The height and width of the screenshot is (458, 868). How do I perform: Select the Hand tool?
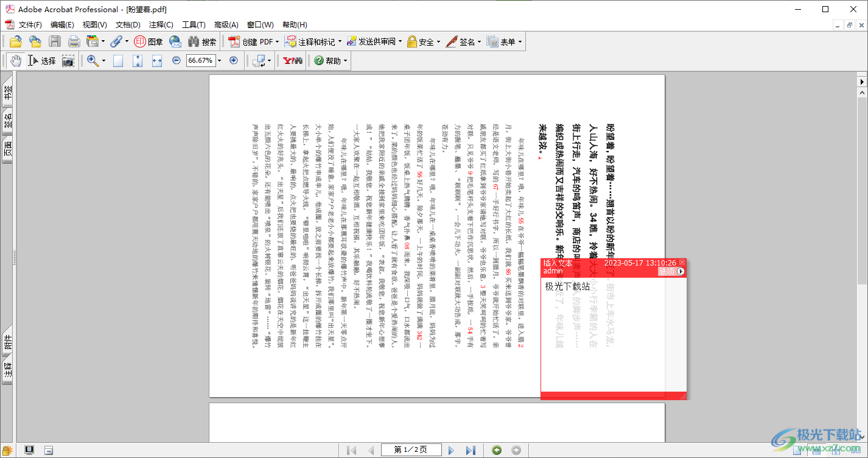point(15,61)
